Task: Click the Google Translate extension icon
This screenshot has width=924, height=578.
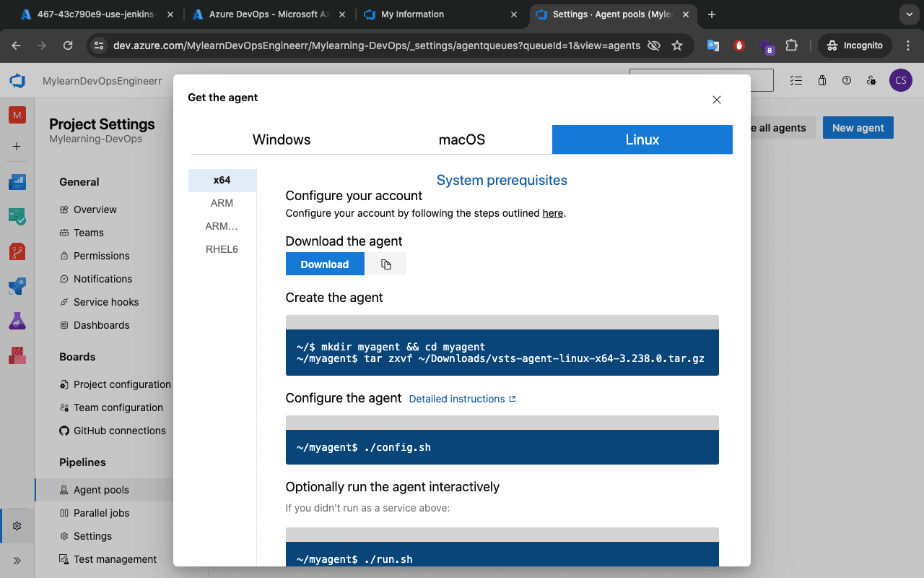Action: click(713, 46)
